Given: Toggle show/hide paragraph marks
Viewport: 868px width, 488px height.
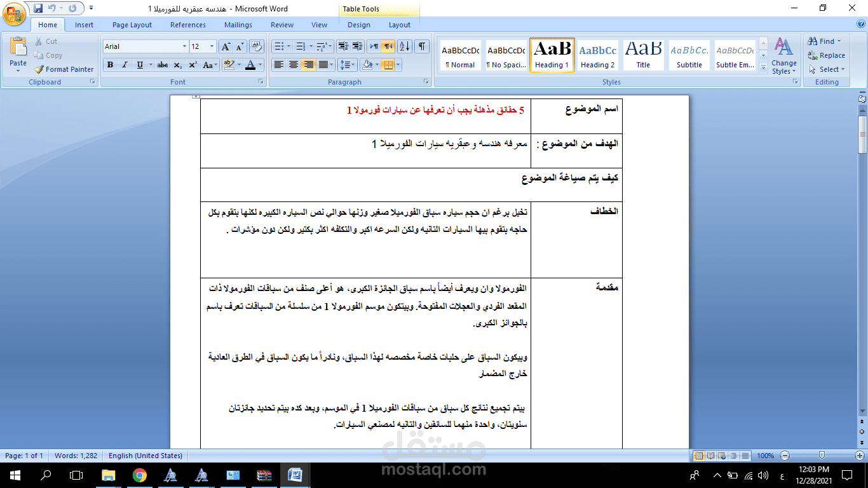Looking at the screenshot, I should pyautogui.click(x=422, y=46).
